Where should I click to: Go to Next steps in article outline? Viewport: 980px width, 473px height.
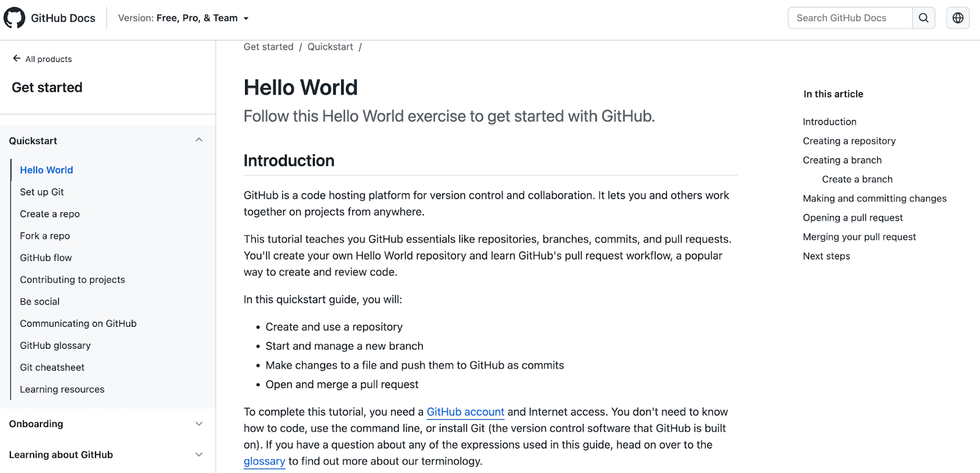[x=826, y=256]
